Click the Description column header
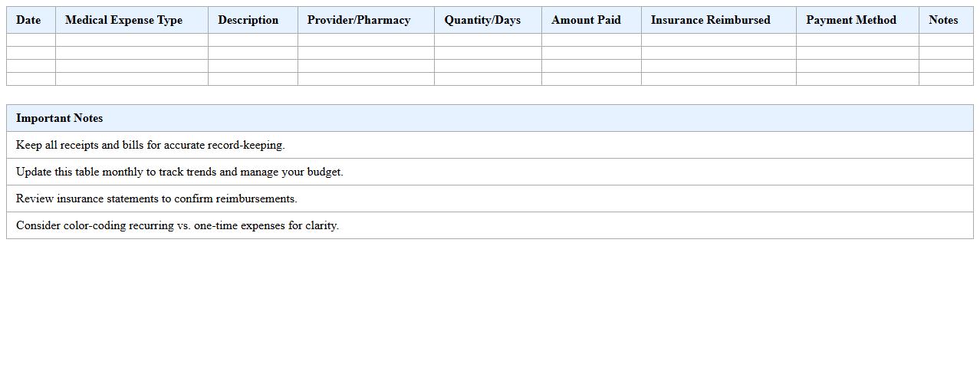Image resolution: width=980 pixels, height=384 pixels. point(248,20)
